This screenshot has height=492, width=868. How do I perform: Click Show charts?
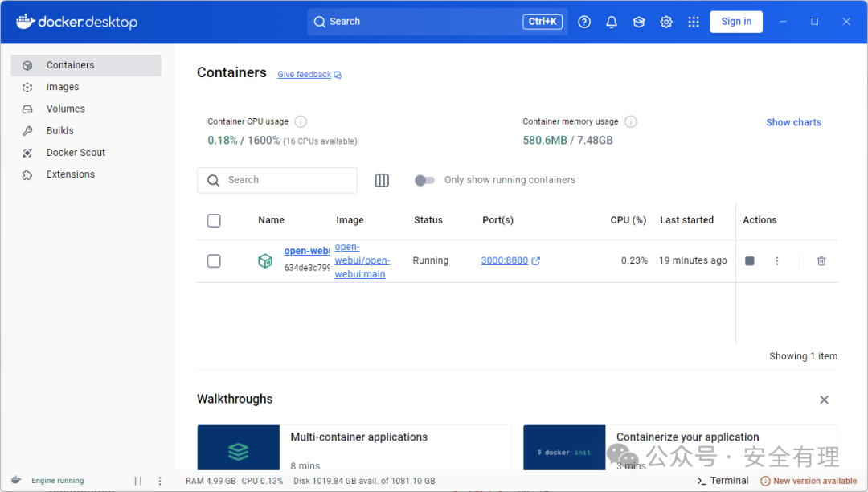coord(793,122)
